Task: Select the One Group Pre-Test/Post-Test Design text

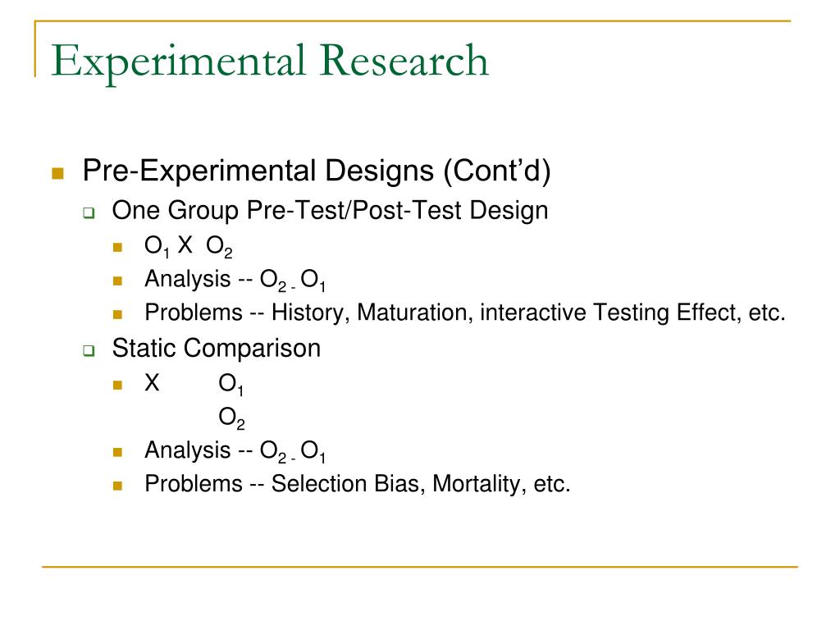Action: 330,211
